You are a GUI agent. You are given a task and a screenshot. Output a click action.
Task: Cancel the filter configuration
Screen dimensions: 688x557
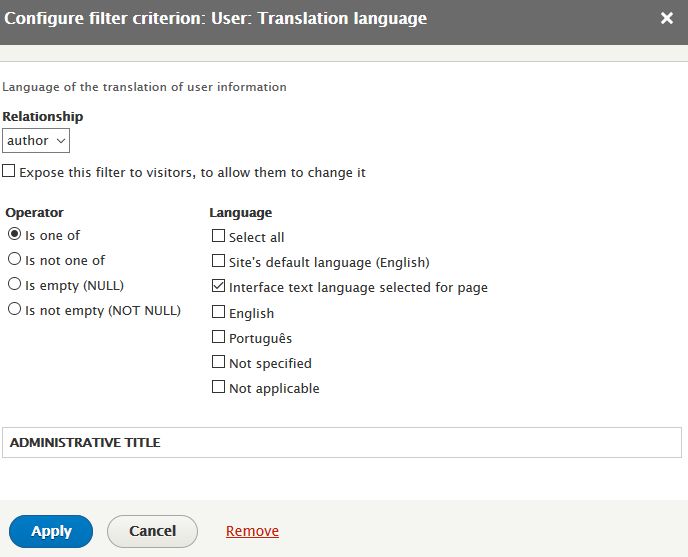click(x=152, y=531)
